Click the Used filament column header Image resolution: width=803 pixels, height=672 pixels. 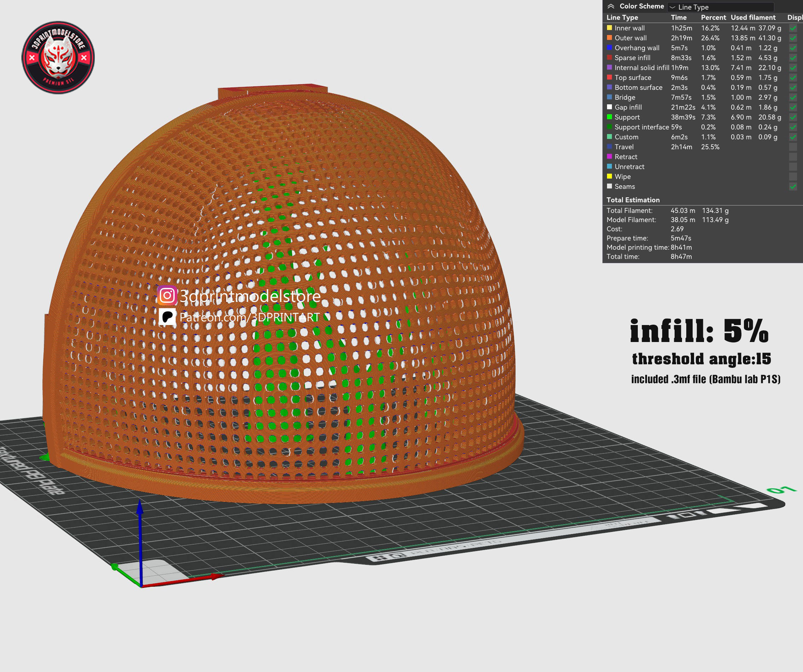click(x=753, y=18)
